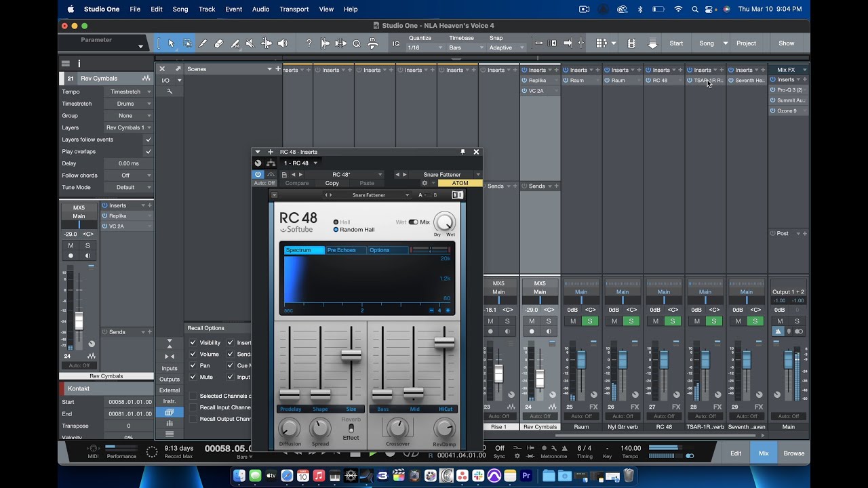Click the NI logo in the plugin header
This screenshot has width=868, height=488.
coord(458,195)
